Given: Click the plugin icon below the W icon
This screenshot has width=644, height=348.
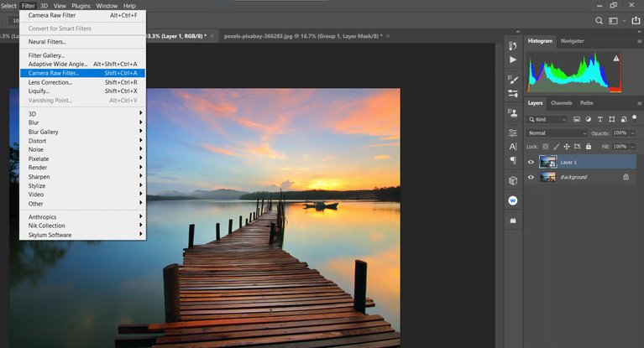Looking at the screenshot, I should coord(513,221).
